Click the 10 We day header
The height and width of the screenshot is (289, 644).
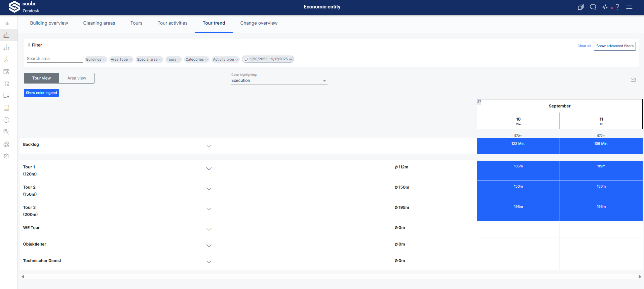click(x=518, y=121)
